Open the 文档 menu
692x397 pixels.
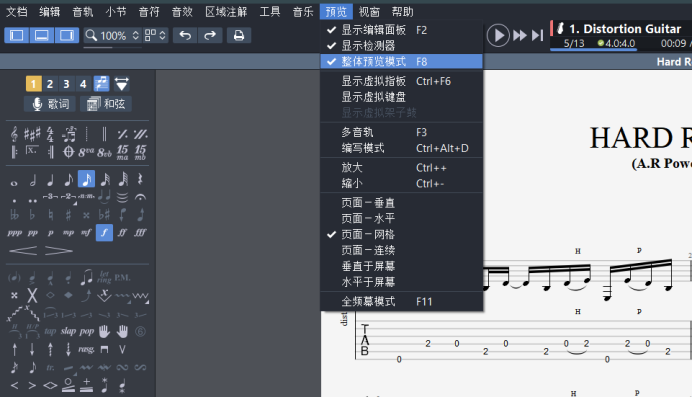(17, 11)
